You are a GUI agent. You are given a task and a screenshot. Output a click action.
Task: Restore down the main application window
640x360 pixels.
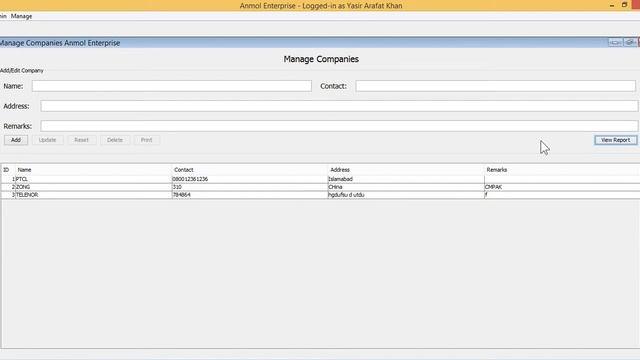[x=624, y=5]
